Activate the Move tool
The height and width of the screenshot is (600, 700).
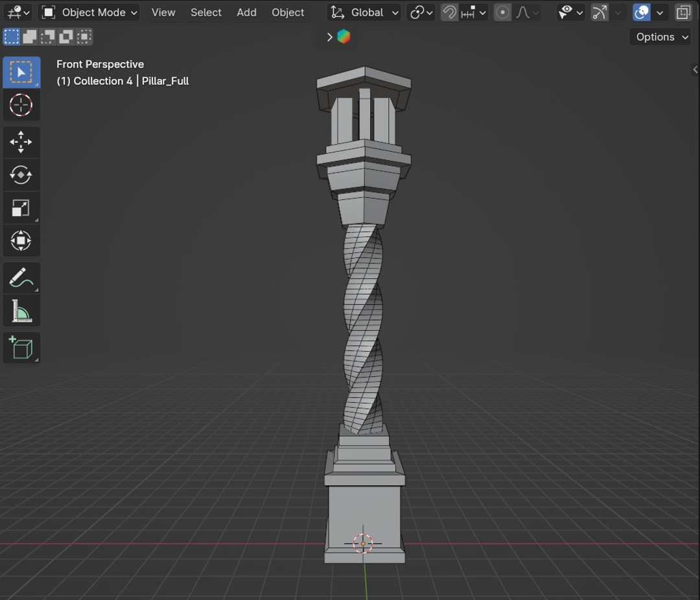tap(21, 142)
